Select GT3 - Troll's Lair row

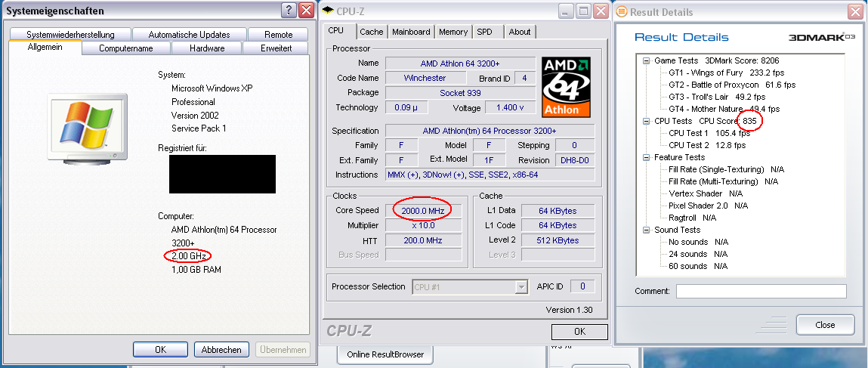717,97
